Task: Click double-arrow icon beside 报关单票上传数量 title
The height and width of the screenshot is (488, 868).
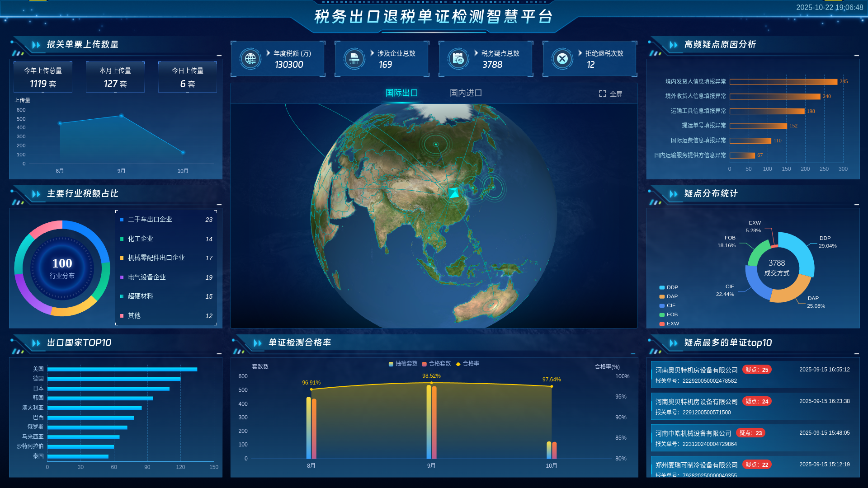Action: pyautogui.click(x=36, y=45)
